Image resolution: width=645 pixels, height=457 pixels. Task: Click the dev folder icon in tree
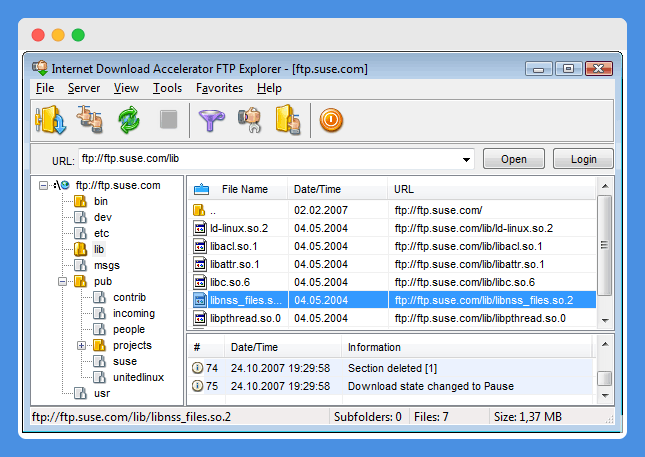tap(81, 217)
